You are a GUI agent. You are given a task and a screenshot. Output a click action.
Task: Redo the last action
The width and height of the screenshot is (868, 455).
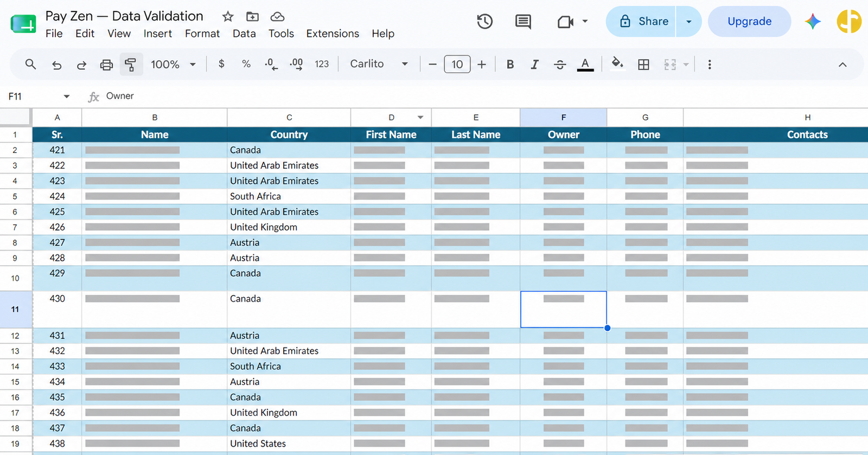coord(81,65)
